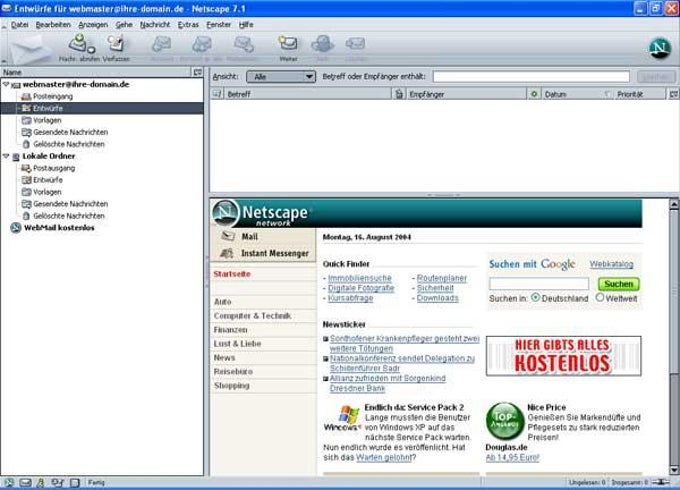This screenshot has width=680, height=490.
Task: Open the Downloads quick finder link
Action: [x=437, y=298]
